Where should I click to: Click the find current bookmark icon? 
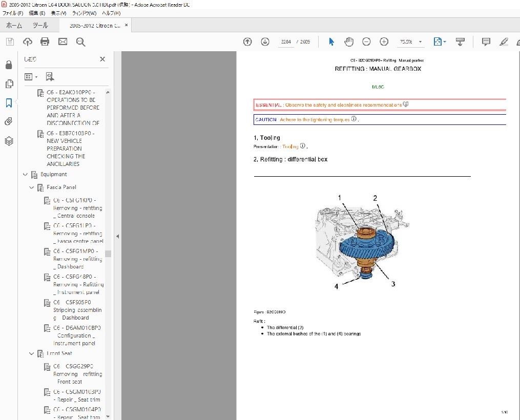point(50,77)
